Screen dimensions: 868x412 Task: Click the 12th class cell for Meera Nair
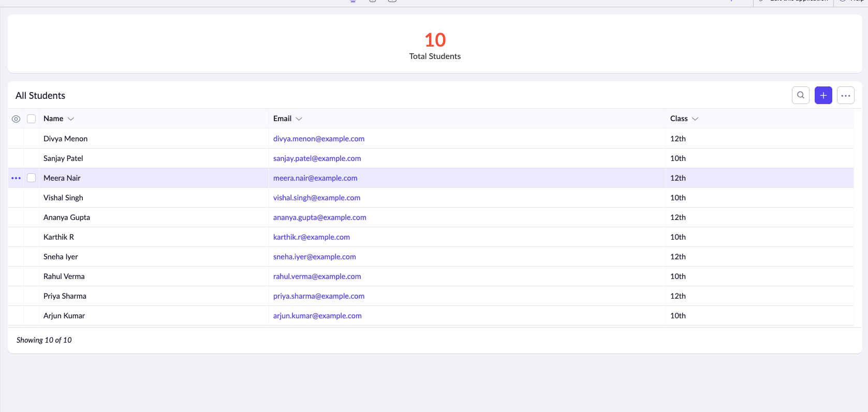(759, 178)
